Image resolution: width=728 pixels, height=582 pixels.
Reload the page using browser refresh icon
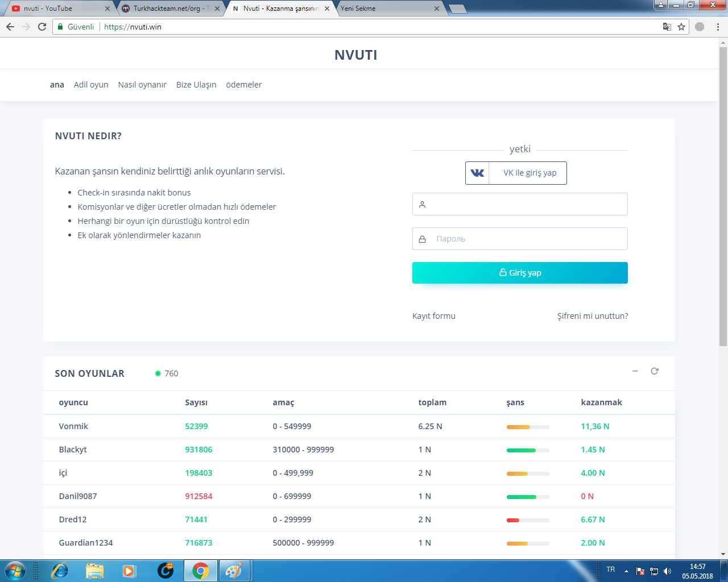click(42, 27)
